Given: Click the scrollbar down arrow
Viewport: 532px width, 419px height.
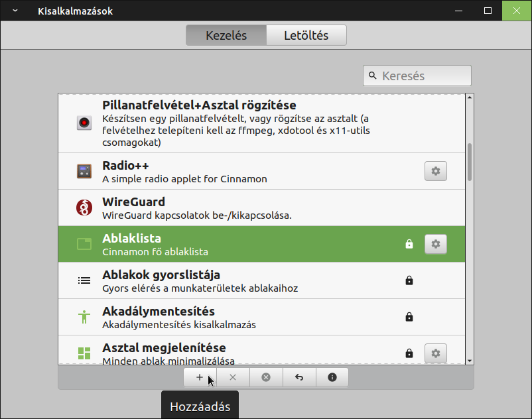Looking at the screenshot, I should tap(470, 361).
